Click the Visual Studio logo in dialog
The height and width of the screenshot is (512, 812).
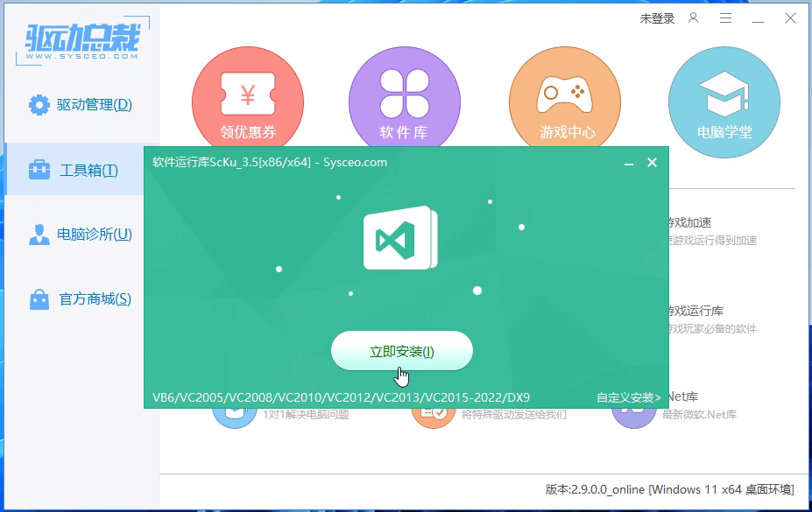(399, 239)
